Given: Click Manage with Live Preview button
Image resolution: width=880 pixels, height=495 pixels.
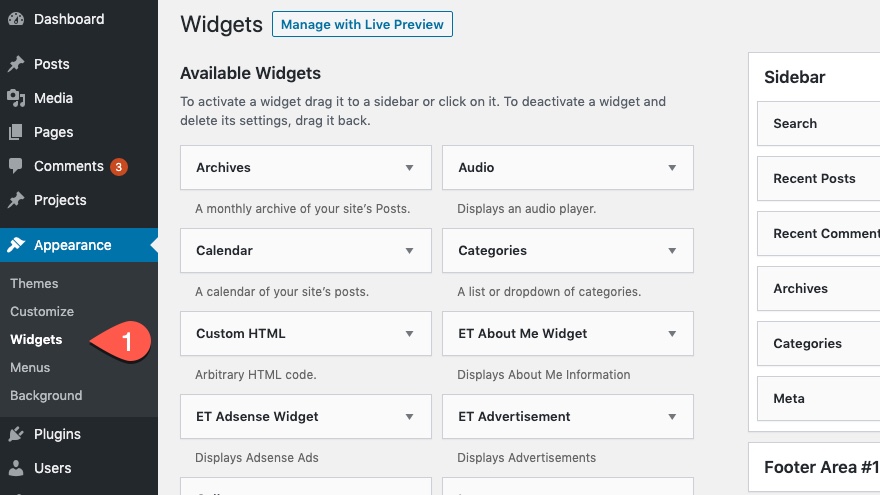Looking at the screenshot, I should pyautogui.click(x=362, y=24).
